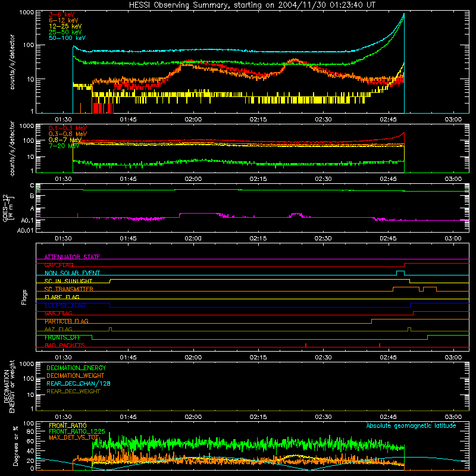The image size is (476, 476).
Task: Click the 01:45 tick under the decimation plot
Action: click(128, 417)
